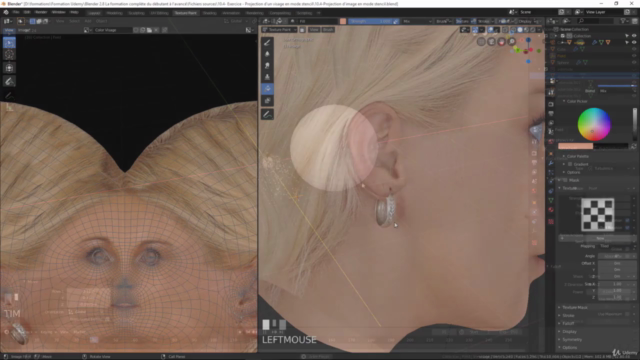Open the Window menu in top bar
Image resolution: width=640 pixels, height=360 pixels.
pos(58,12)
